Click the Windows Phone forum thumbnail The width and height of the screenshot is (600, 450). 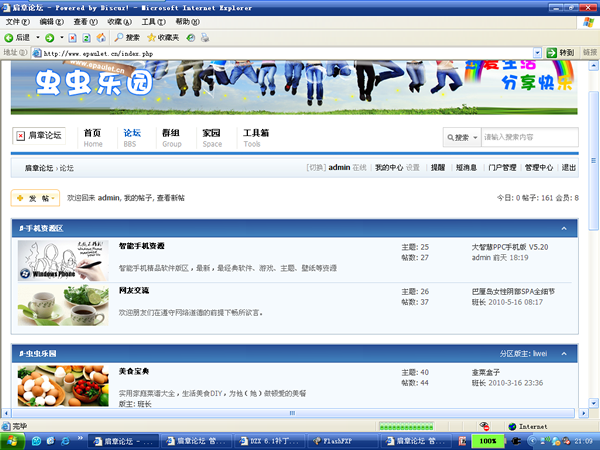(63, 261)
